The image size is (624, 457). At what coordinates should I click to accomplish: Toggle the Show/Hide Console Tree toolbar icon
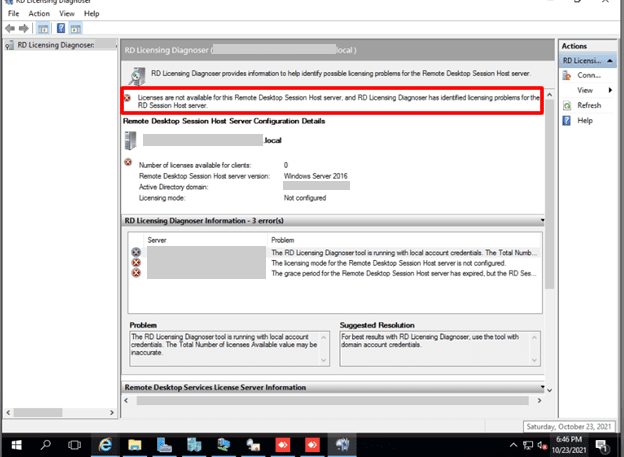click(43, 28)
